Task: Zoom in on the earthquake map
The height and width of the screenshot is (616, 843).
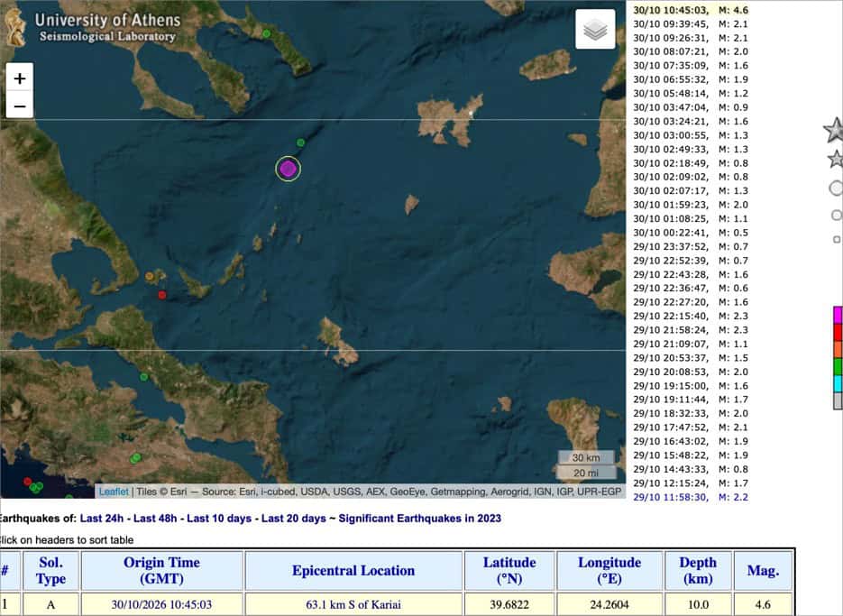Action: pos(19,78)
